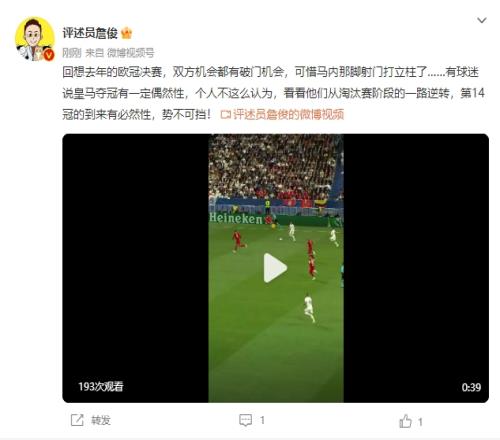Open comments via speech bubble icon

point(246,420)
